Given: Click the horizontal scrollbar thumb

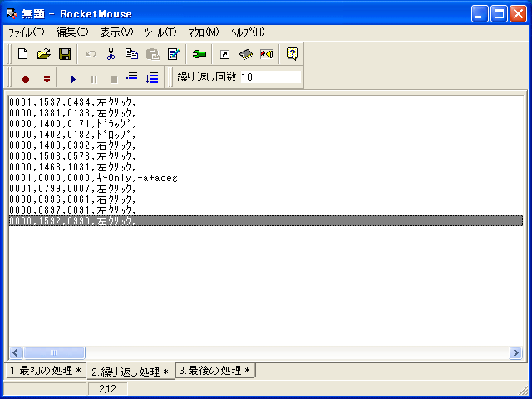Looking at the screenshot, I should 54,352.
